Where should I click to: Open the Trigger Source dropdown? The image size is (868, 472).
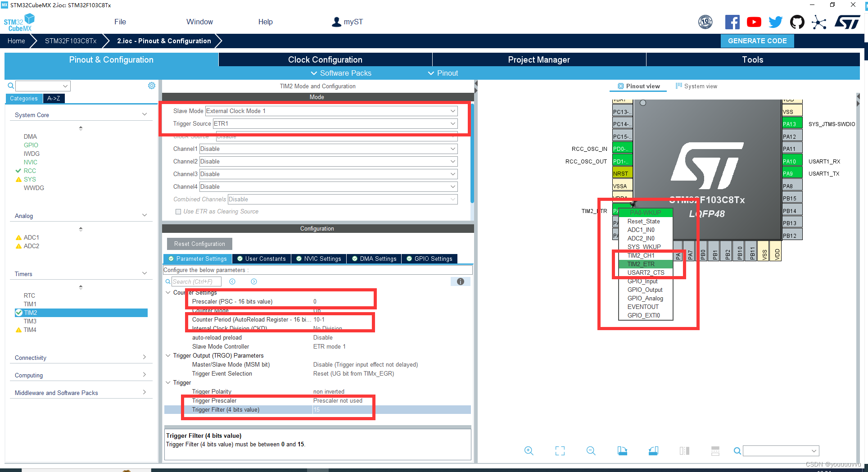[x=335, y=123]
